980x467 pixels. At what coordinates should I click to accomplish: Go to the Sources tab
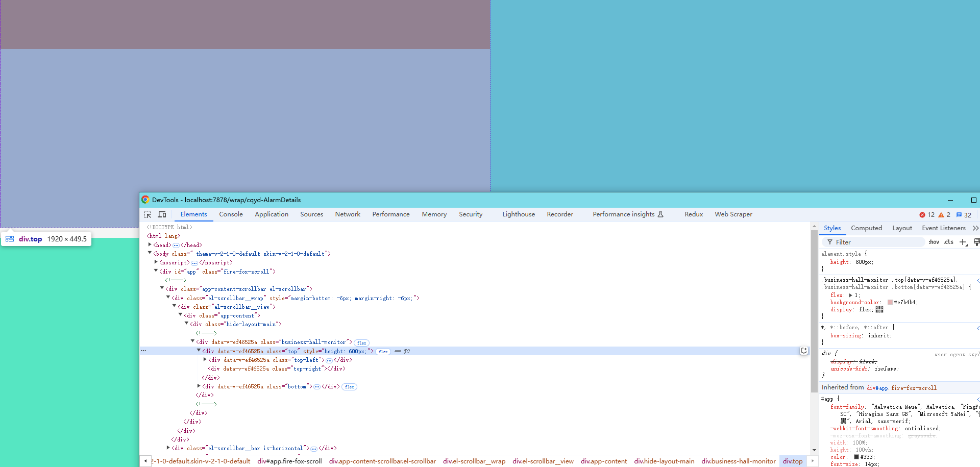312,214
